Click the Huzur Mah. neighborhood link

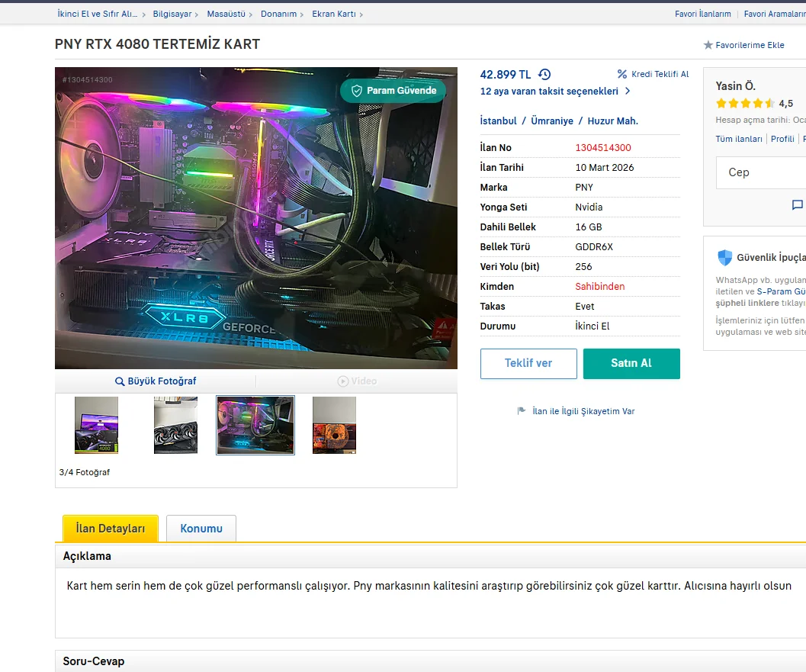(613, 121)
